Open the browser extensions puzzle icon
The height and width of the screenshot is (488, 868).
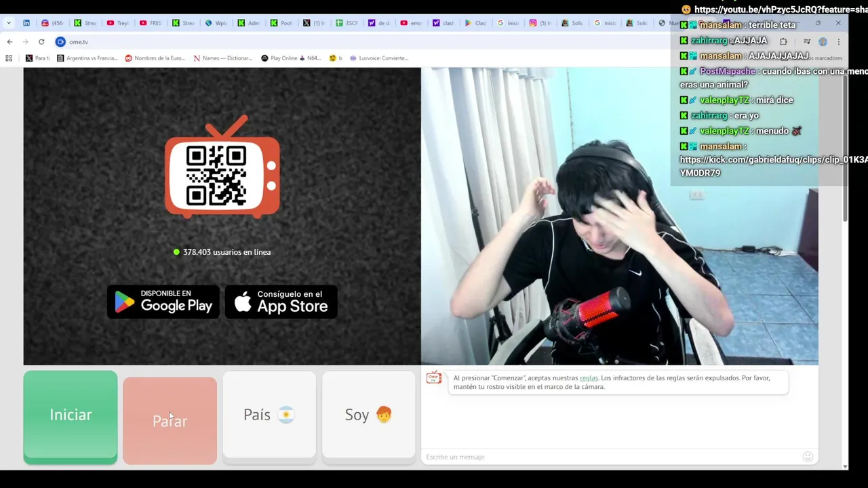(783, 42)
